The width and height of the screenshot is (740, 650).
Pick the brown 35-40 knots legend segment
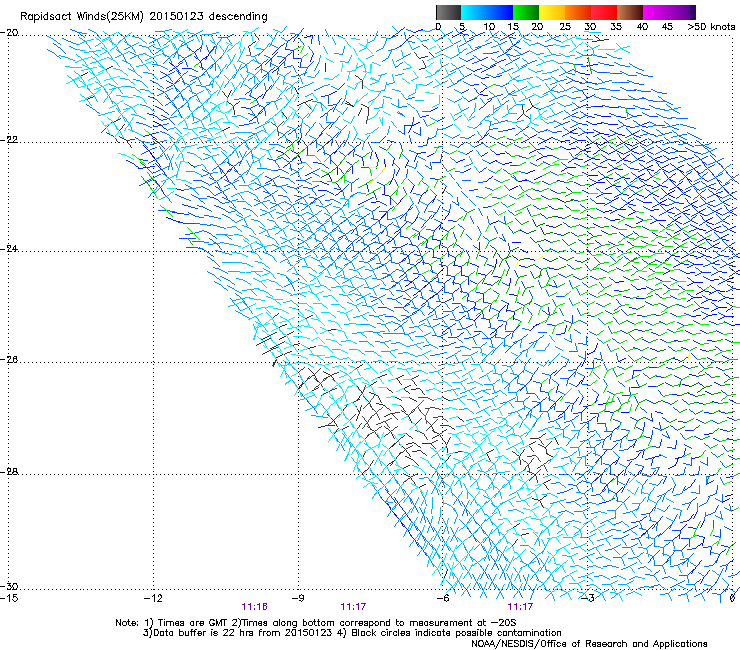click(x=630, y=12)
